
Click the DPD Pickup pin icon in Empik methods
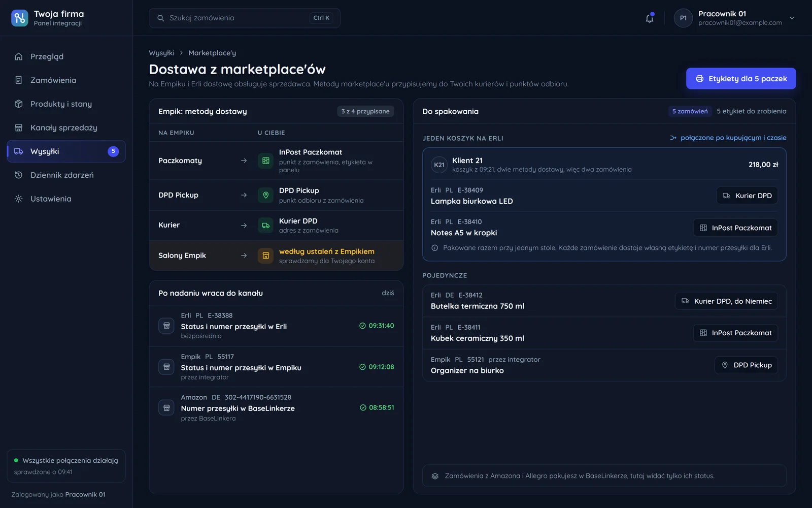(265, 195)
